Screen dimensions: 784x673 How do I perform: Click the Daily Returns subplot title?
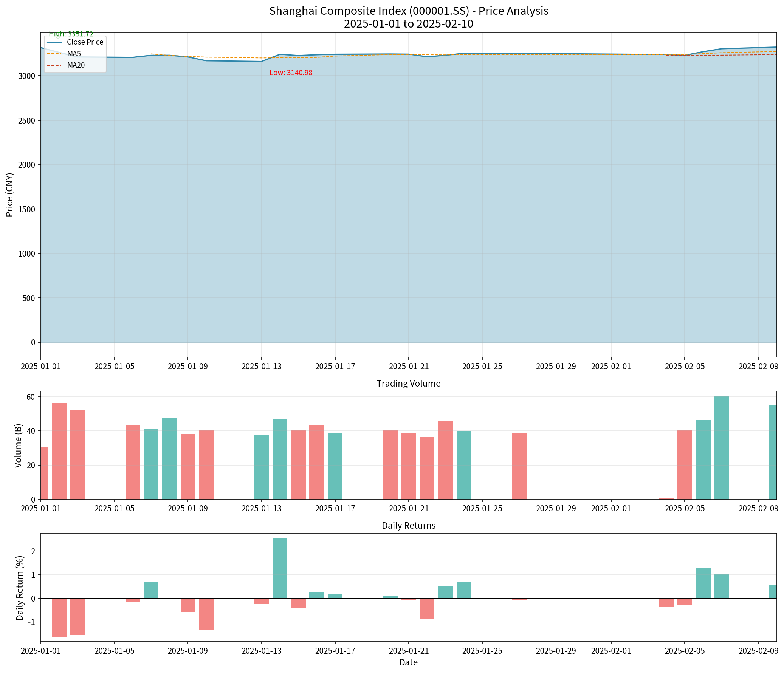408,526
